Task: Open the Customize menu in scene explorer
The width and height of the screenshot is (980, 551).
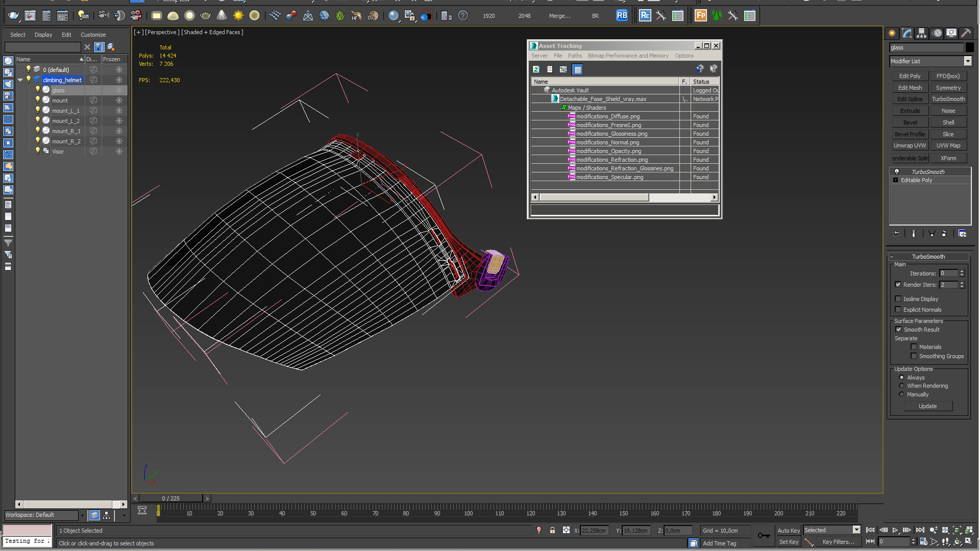Action: click(93, 35)
